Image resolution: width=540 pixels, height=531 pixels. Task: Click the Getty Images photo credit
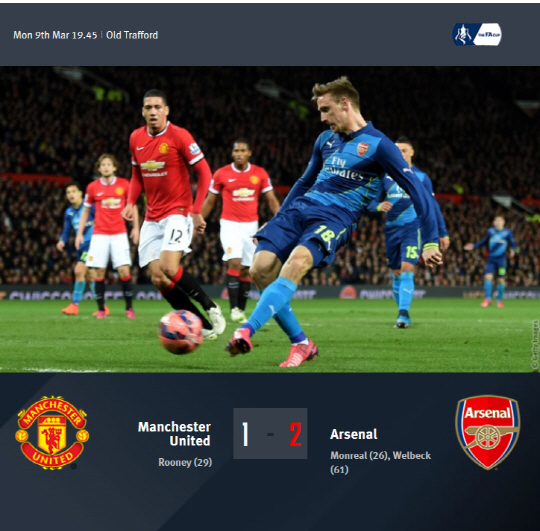535,345
